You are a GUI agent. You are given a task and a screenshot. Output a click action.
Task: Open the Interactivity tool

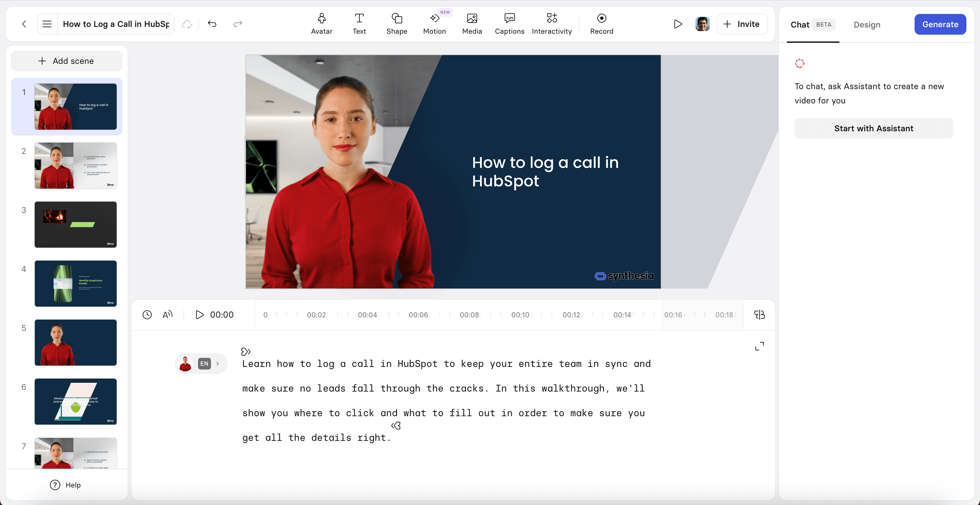click(552, 24)
